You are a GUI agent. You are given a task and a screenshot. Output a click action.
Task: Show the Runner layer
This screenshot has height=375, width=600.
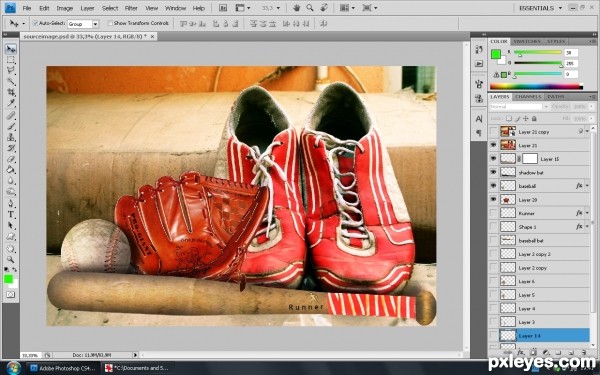pos(493,213)
